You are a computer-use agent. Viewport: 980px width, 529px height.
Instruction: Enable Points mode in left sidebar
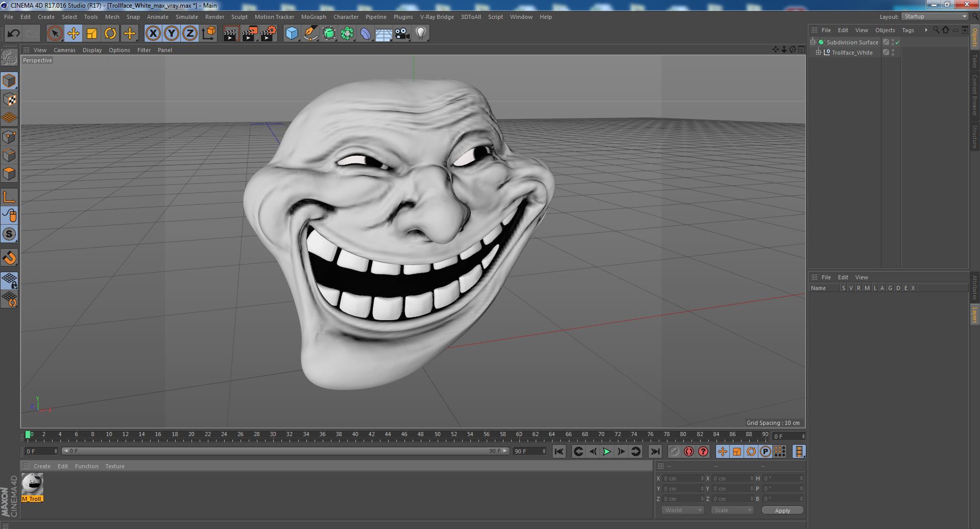coord(9,137)
